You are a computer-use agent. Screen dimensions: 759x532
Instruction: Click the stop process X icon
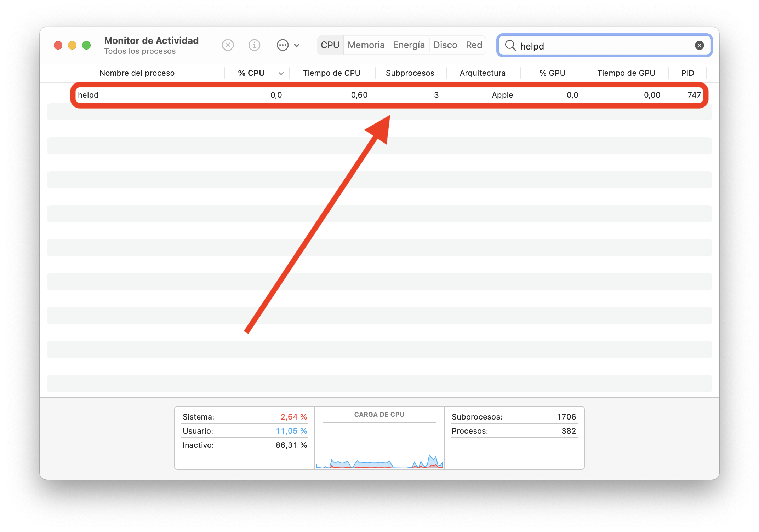228,45
